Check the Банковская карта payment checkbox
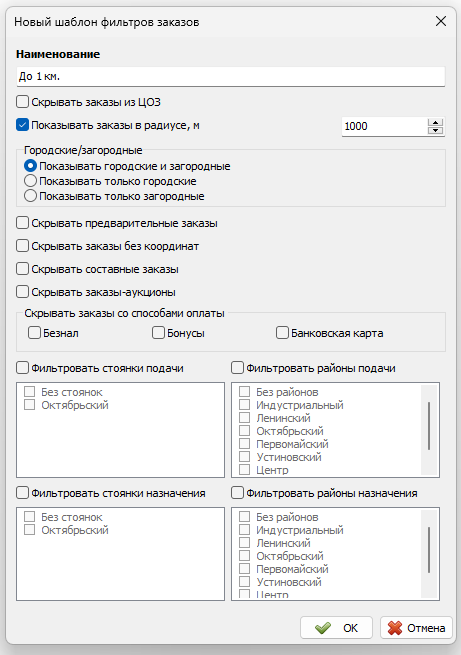The height and width of the screenshot is (655, 461). tap(282, 333)
